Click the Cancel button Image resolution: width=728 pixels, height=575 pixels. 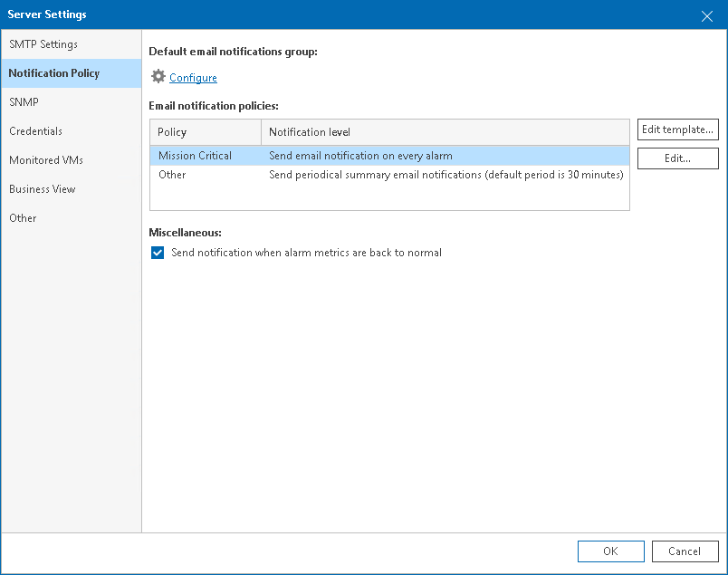[685, 551]
